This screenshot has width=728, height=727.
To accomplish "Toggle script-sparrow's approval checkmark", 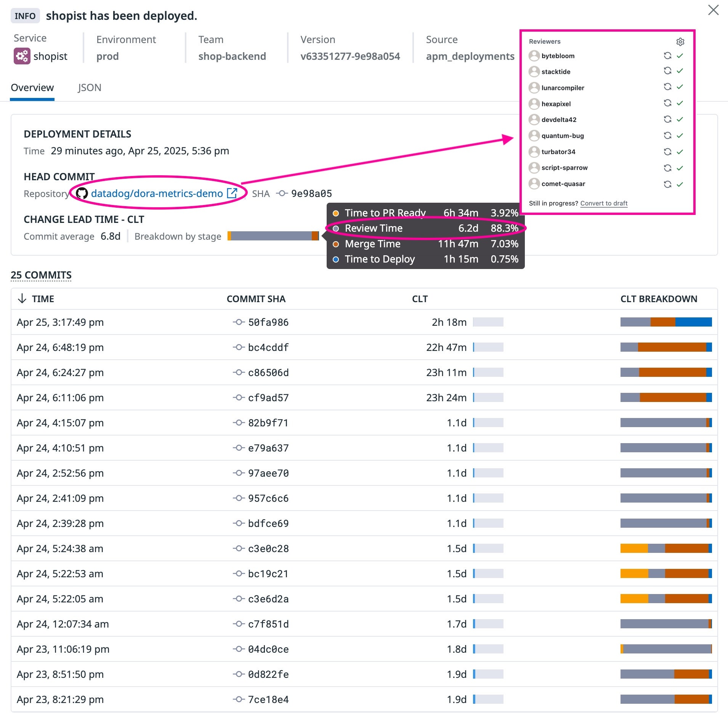I will 679,168.
